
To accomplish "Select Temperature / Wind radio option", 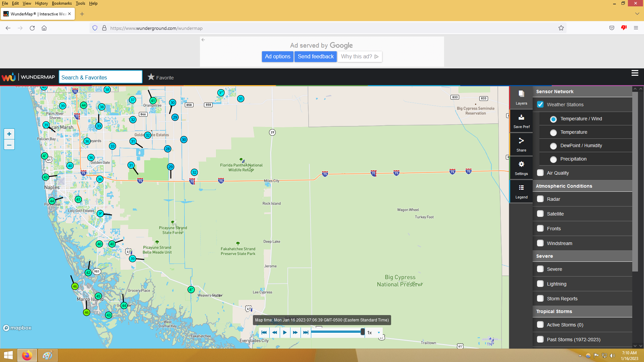I will tap(553, 119).
